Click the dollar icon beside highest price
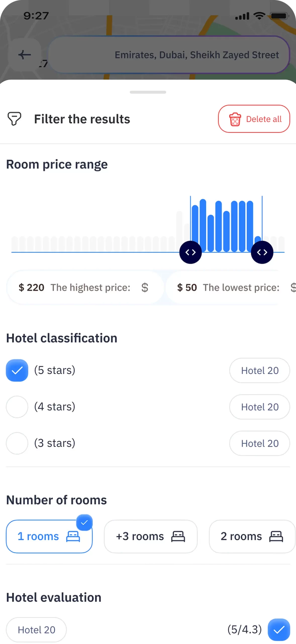 click(x=145, y=288)
